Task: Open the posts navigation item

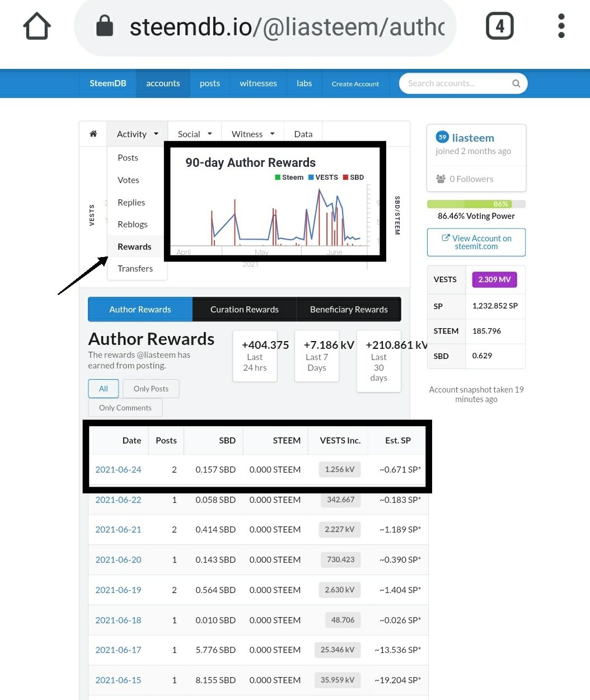Action: [210, 83]
